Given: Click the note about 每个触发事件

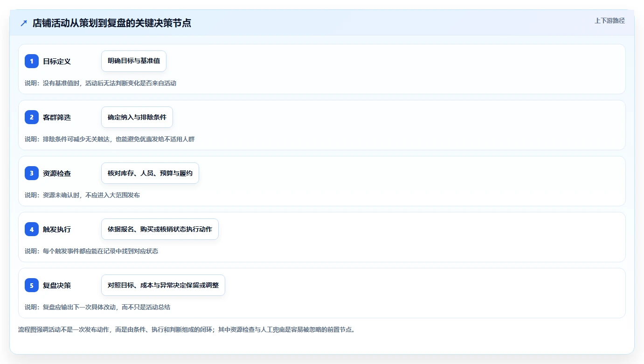Looking at the screenshot, I should pos(91,251).
